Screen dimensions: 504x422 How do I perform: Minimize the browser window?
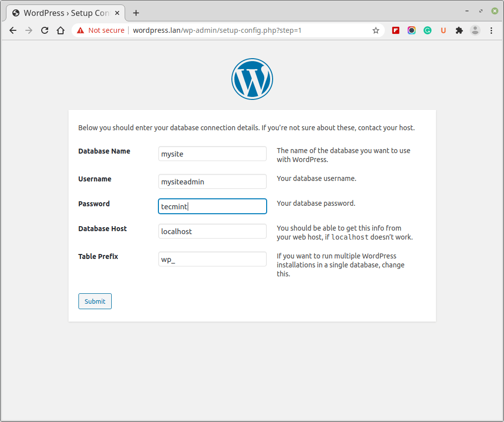(x=467, y=11)
